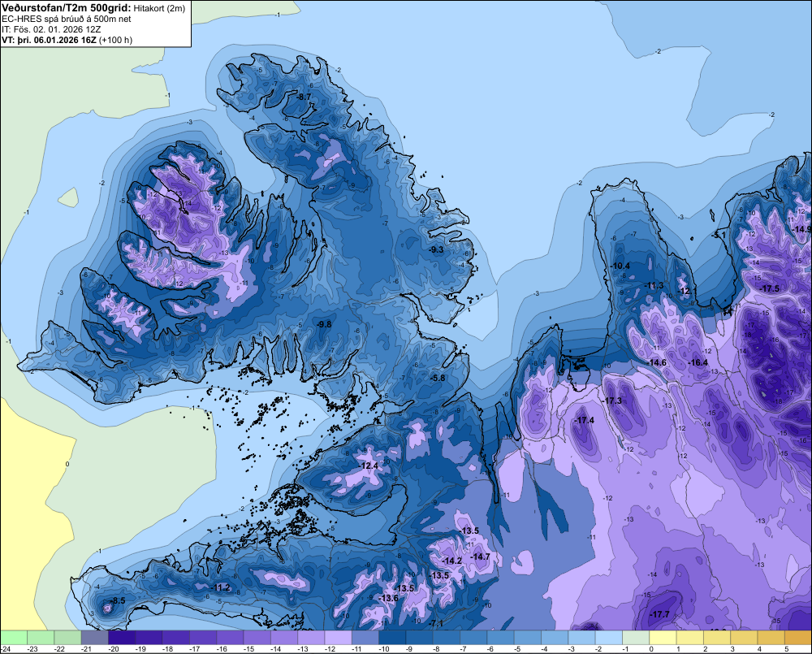Click the -5.1 temperature value on the map
Screen dimensions: 812x654
click(719, 236)
